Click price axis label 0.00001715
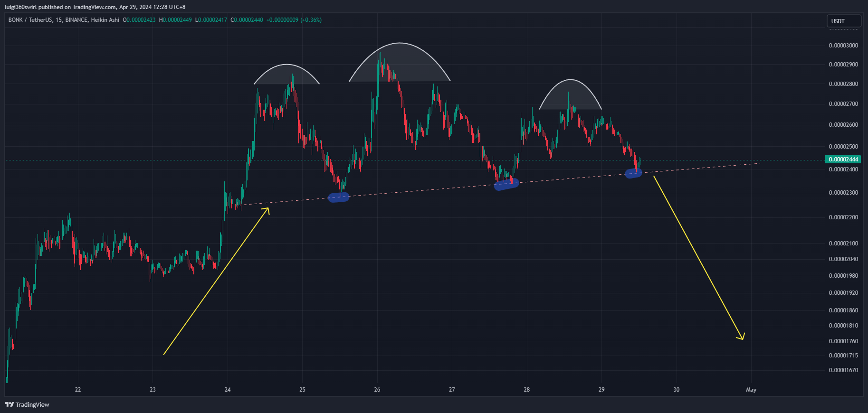 point(843,356)
